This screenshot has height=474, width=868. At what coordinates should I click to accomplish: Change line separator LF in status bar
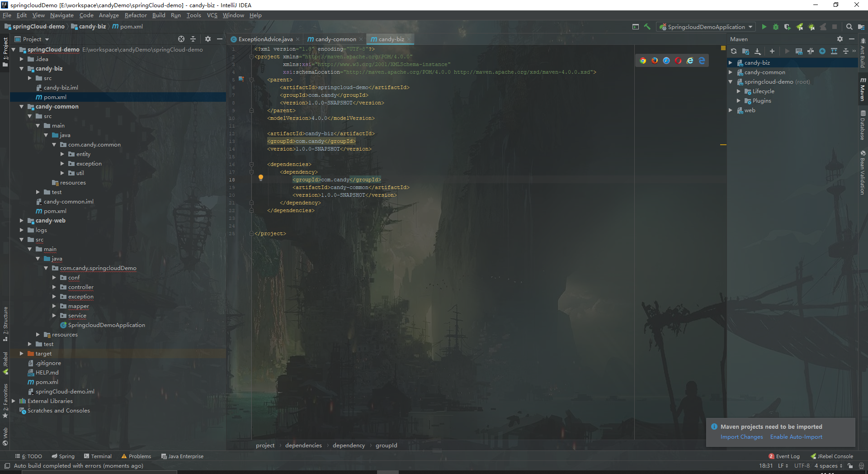coord(783,466)
